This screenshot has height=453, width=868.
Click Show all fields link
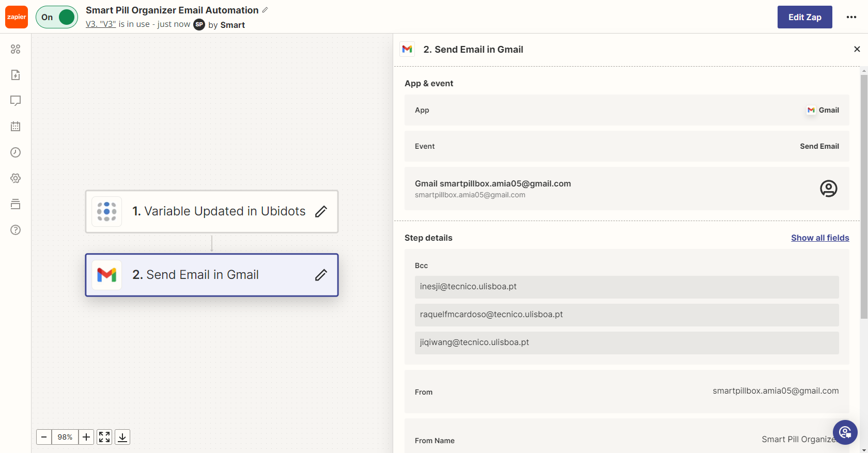point(820,238)
